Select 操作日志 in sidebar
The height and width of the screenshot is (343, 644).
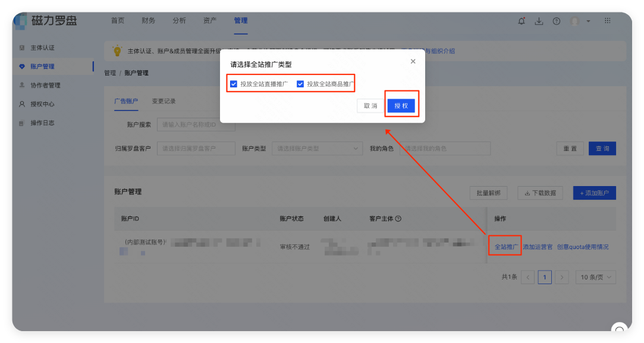[x=42, y=123]
